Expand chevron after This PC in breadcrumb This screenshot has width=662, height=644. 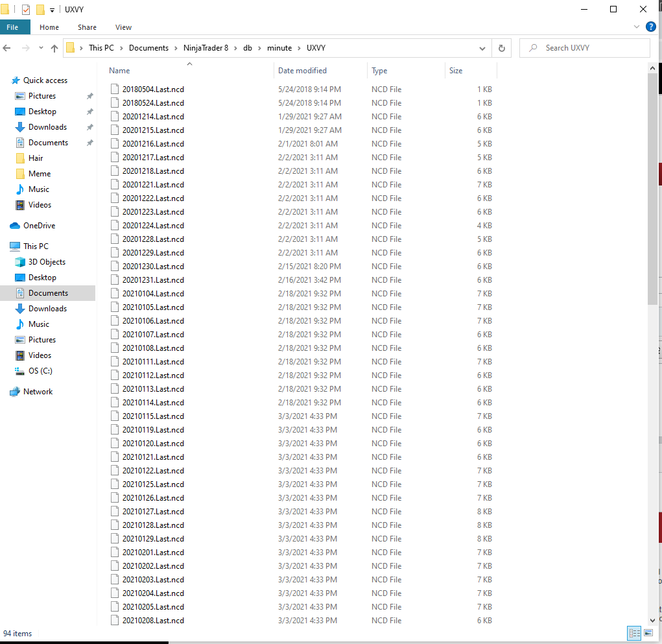pyautogui.click(x=121, y=48)
